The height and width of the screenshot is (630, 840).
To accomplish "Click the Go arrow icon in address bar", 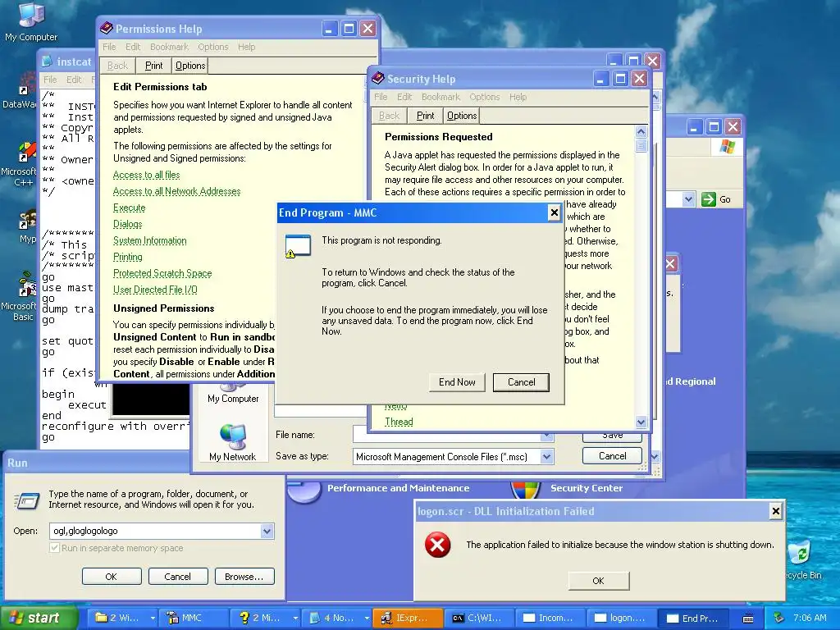I will pos(708,199).
